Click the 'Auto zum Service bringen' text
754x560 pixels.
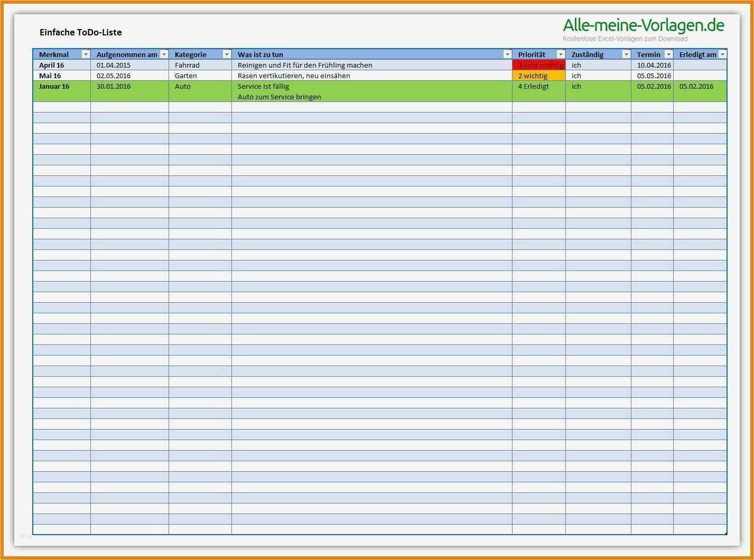point(280,97)
